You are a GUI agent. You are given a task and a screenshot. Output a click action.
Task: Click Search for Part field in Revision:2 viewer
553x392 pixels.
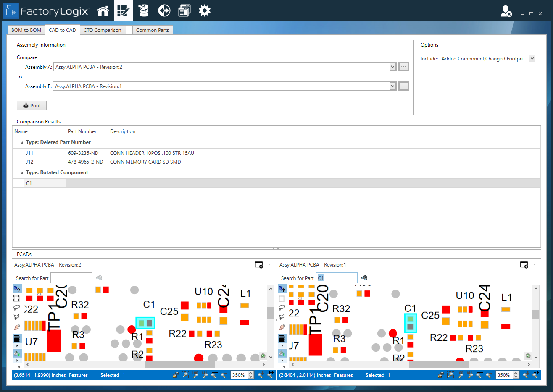click(71, 278)
